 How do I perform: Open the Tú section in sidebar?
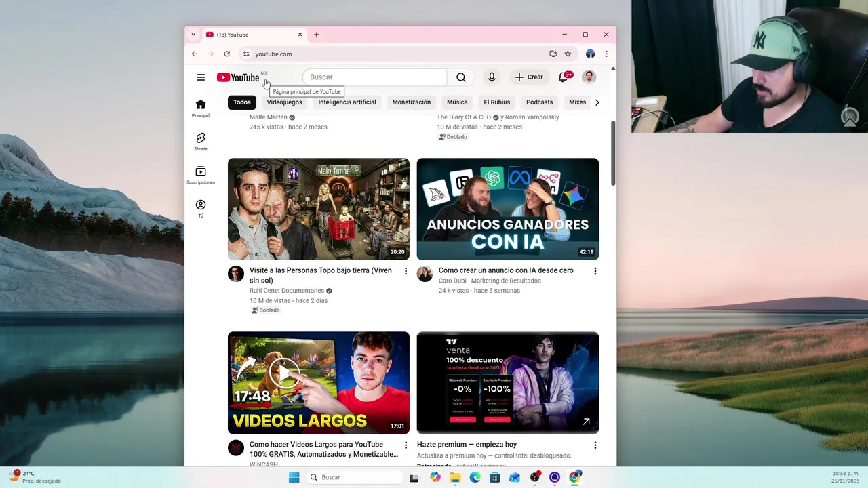[201, 209]
